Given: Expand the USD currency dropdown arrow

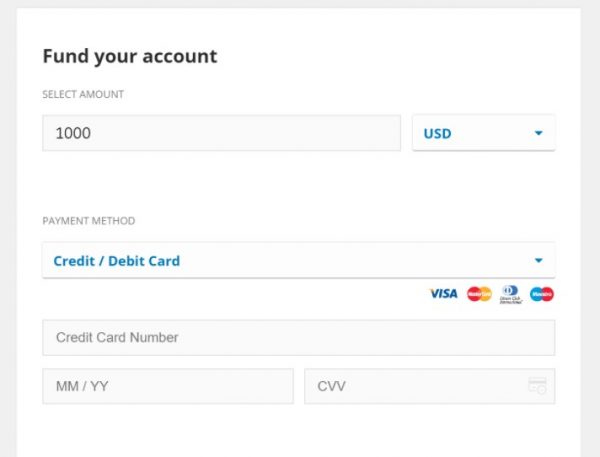Looking at the screenshot, I should [538, 133].
